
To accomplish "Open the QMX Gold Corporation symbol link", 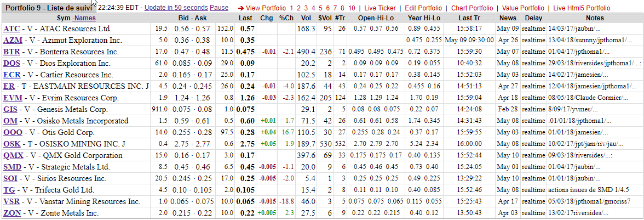I will click(x=13, y=155).
